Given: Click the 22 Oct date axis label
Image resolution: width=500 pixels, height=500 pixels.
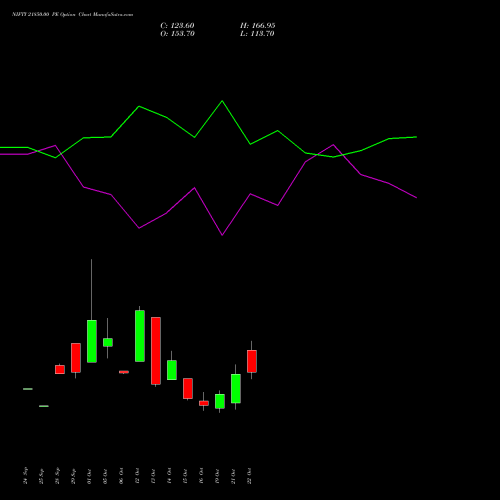Looking at the screenshot, I should [250, 476].
